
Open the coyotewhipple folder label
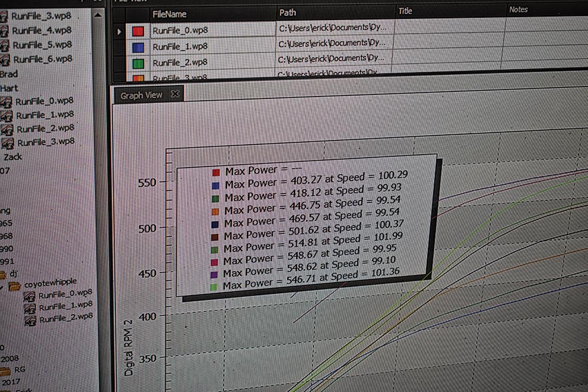tap(51, 283)
